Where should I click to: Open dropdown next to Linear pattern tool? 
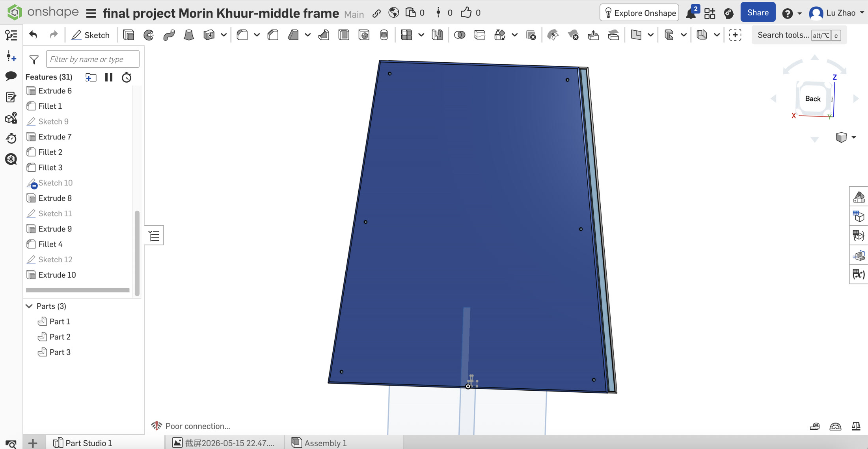point(421,35)
